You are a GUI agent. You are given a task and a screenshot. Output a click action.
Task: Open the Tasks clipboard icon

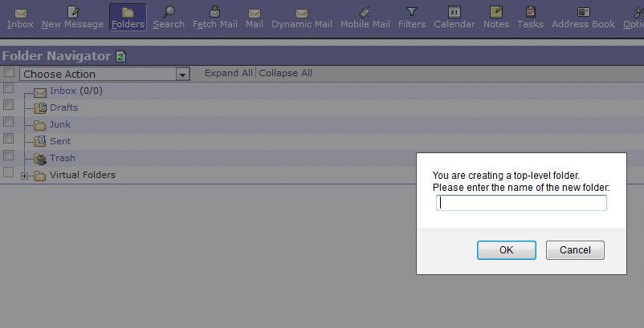pos(531,12)
